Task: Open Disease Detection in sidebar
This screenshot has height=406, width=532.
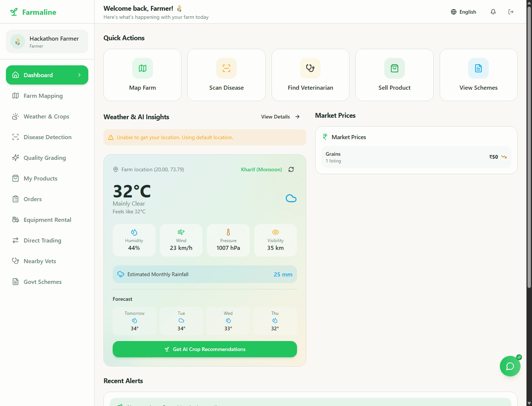Action: pyautogui.click(x=47, y=137)
